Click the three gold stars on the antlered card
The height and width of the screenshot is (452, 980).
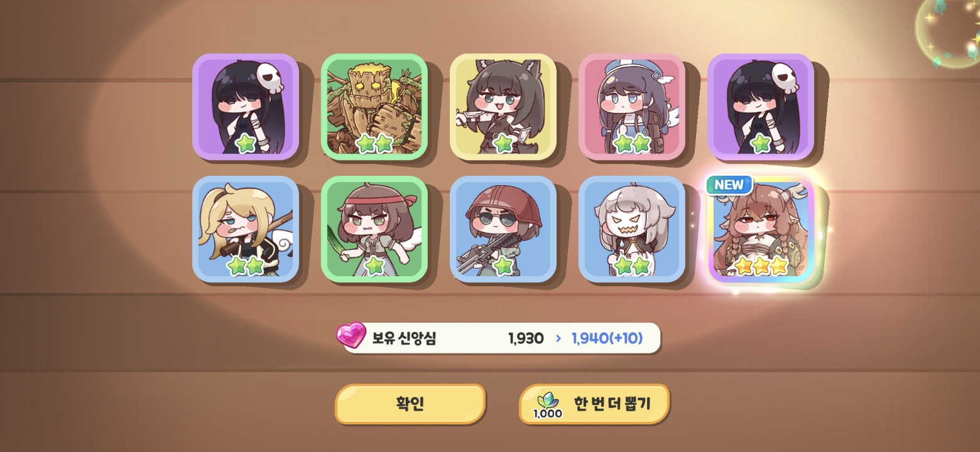pyautogui.click(x=761, y=266)
